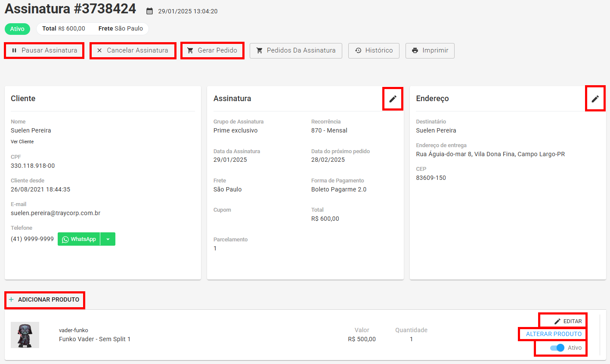Open Pedidos Da Assinatura
The image size is (610, 364).
pos(296,50)
